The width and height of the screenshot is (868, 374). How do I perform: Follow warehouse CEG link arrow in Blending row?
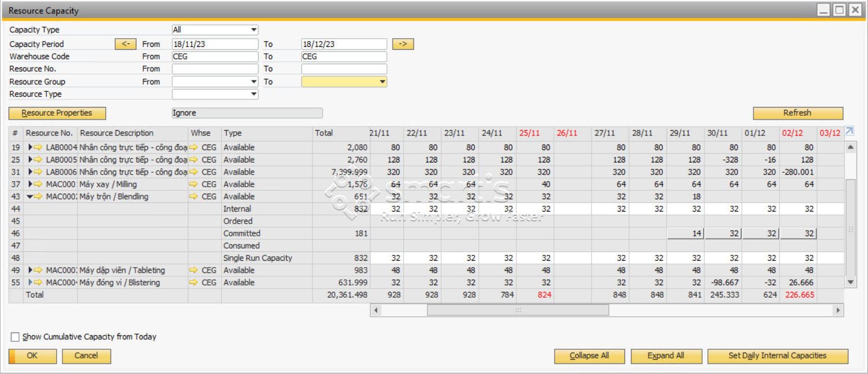pos(194,197)
